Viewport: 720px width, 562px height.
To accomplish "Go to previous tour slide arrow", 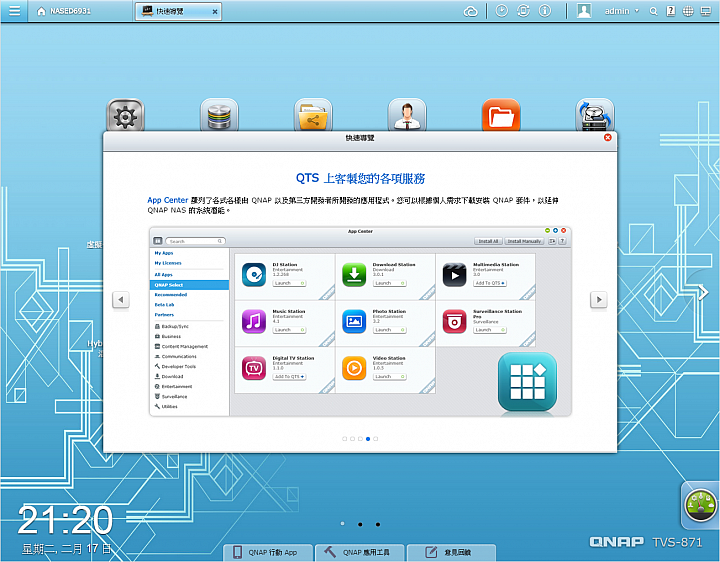I will pyautogui.click(x=121, y=300).
